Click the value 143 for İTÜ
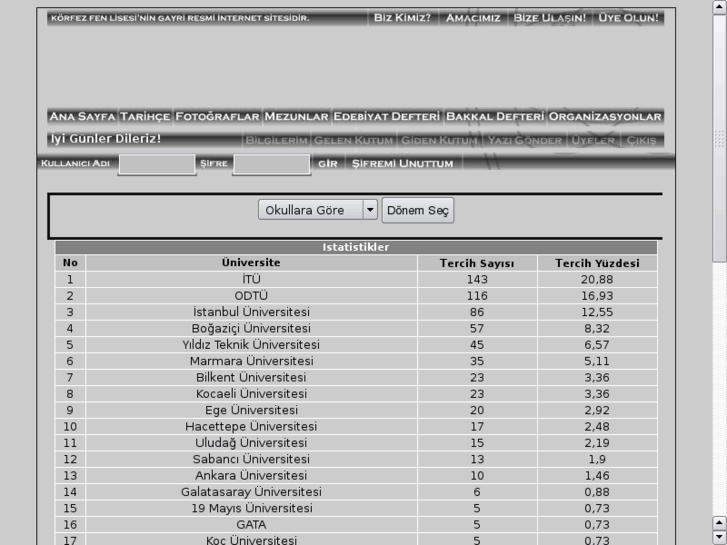This screenshot has width=727, height=545. coord(477,279)
